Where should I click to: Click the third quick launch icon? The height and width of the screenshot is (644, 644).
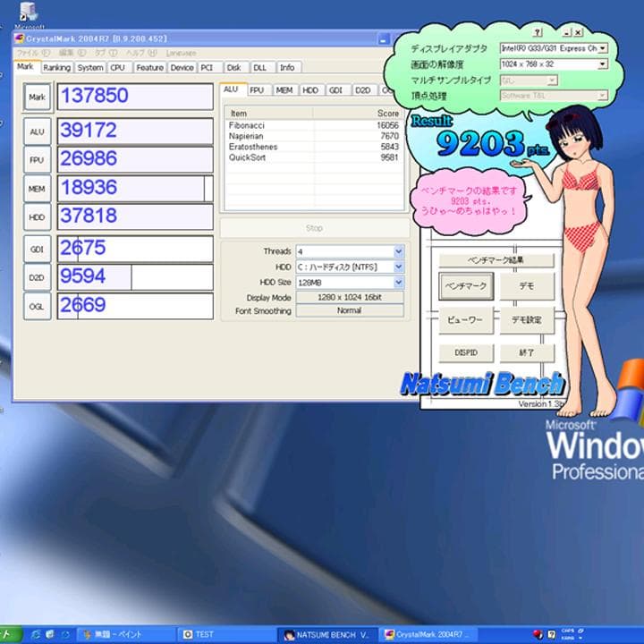point(65,634)
